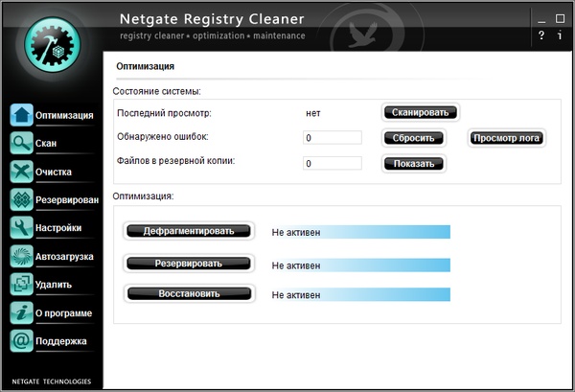
Task: Start Дефрагментировать registry operation
Action: (189, 231)
